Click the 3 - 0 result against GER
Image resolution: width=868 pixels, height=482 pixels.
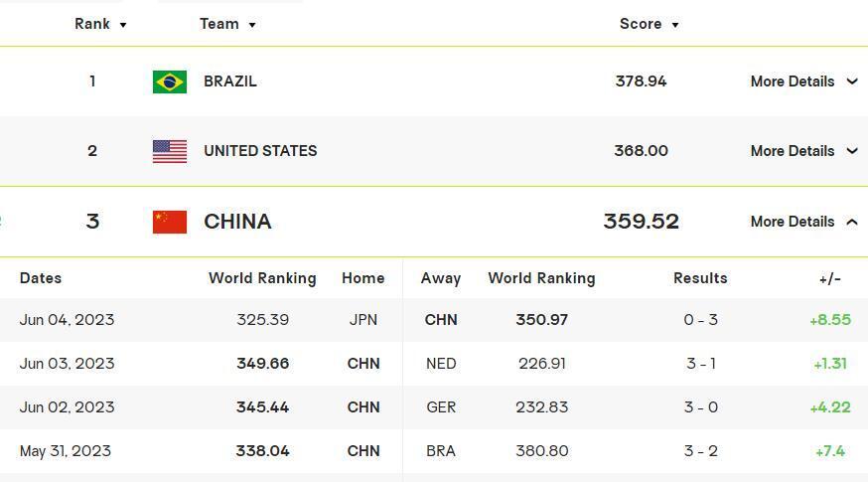click(x=700, y=407)
